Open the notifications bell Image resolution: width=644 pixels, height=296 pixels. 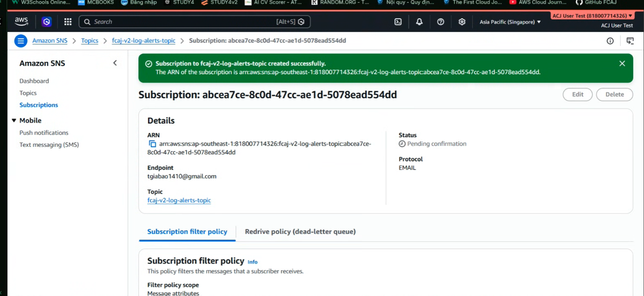419,22
